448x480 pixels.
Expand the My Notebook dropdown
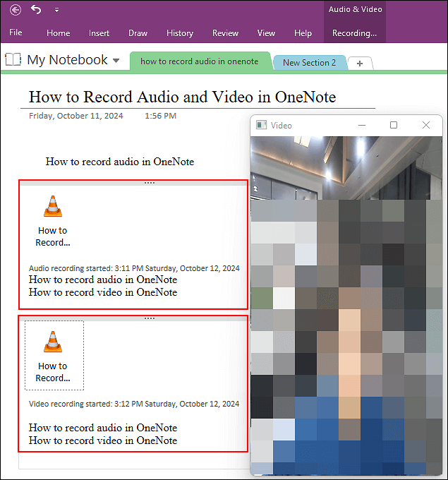(116, 60)
